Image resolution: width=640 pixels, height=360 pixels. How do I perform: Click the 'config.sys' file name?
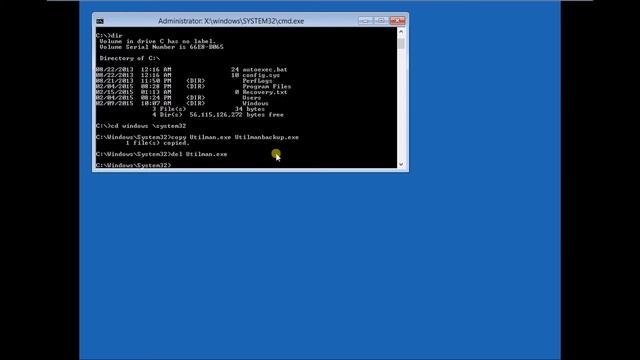pyautogui.click(x=261, y=75)
